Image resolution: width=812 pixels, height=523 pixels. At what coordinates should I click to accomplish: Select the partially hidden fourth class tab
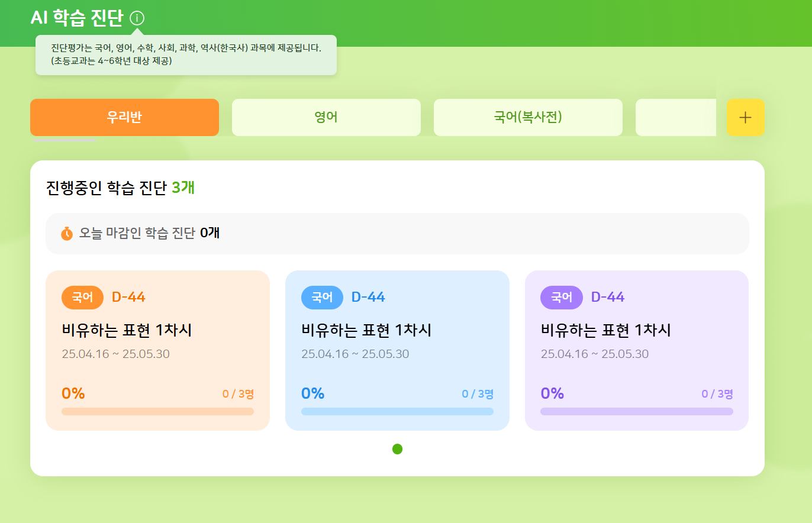[675, 117]
